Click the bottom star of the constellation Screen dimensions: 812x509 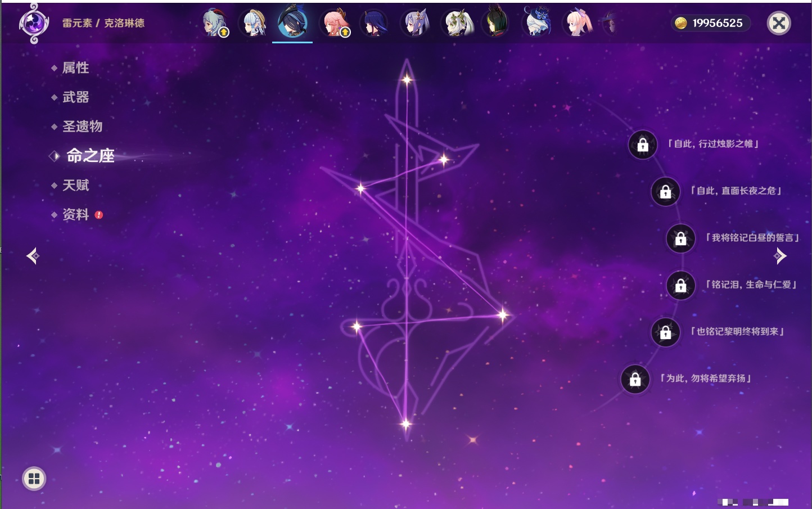[405, 424]
